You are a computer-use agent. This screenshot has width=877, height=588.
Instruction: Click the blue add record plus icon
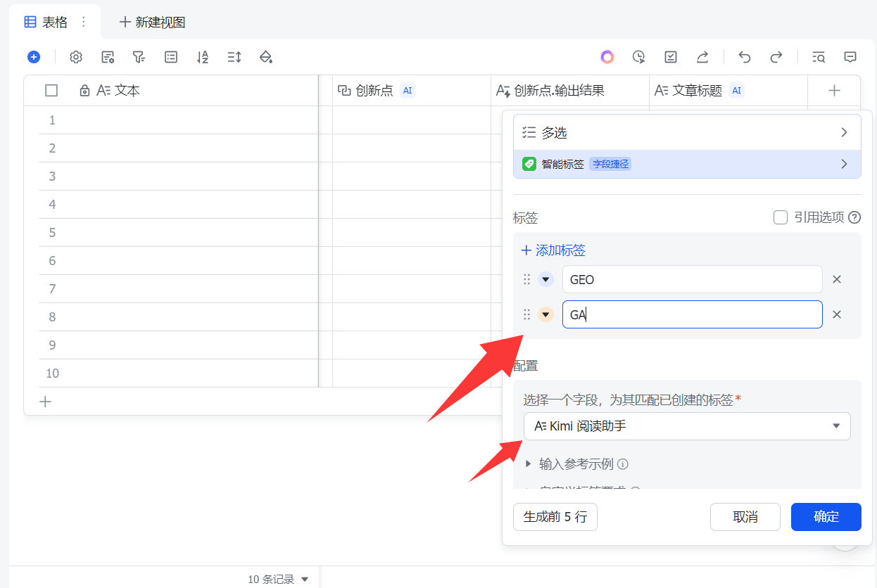(x=34, y=57)
